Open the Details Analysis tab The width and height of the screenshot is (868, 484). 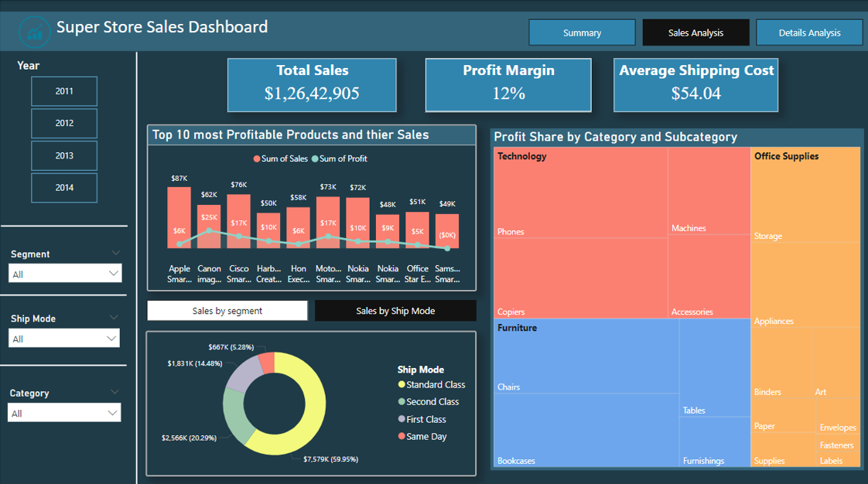pyautogui.click(x=809, y=32)
